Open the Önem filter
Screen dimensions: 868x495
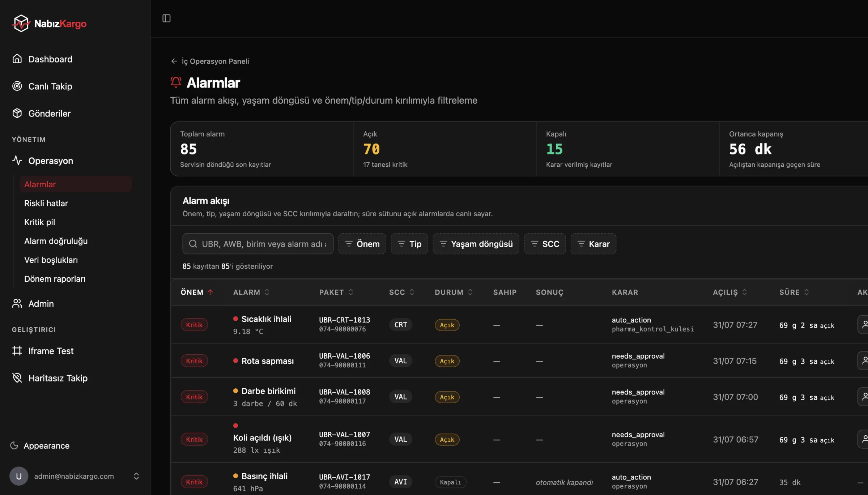click(x=362, y=244)
